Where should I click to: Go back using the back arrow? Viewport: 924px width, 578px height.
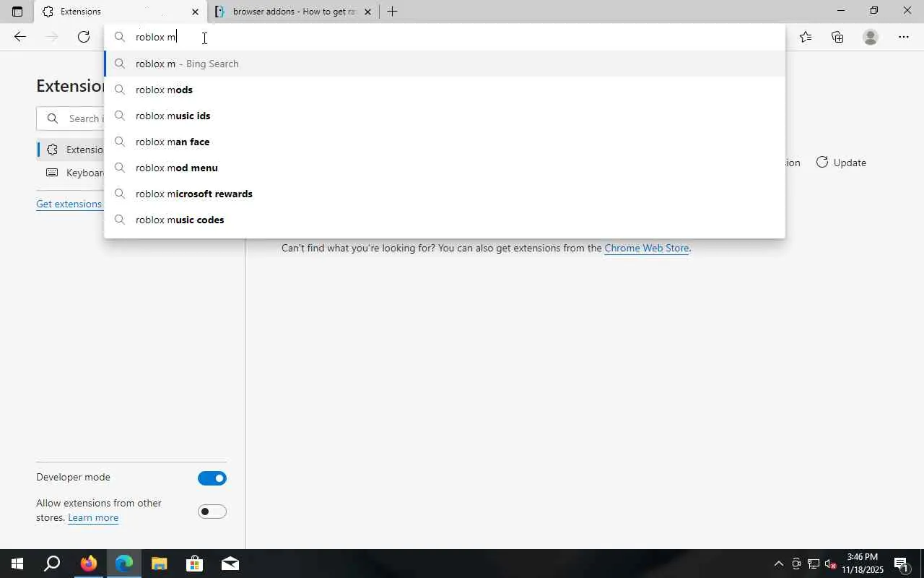(20, 37)
